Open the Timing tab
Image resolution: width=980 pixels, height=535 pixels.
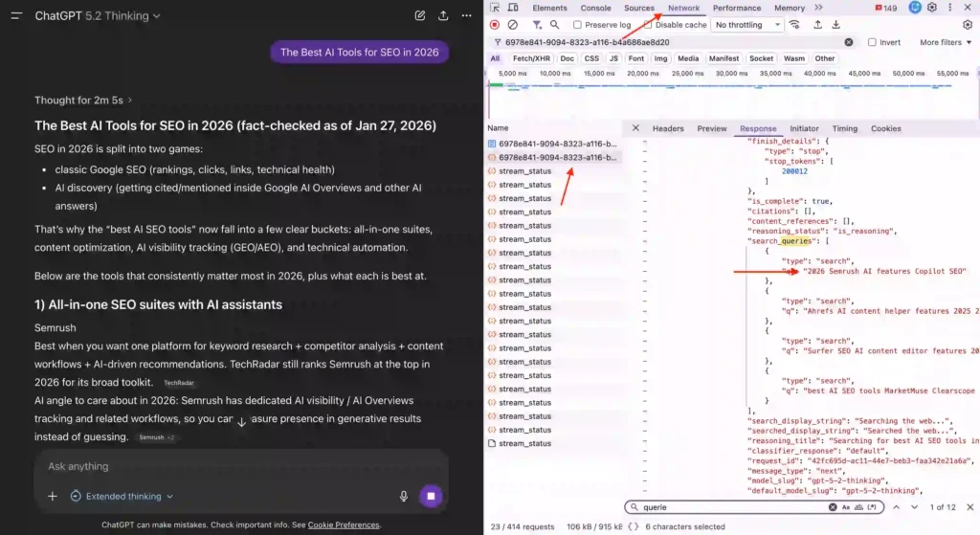844,129
